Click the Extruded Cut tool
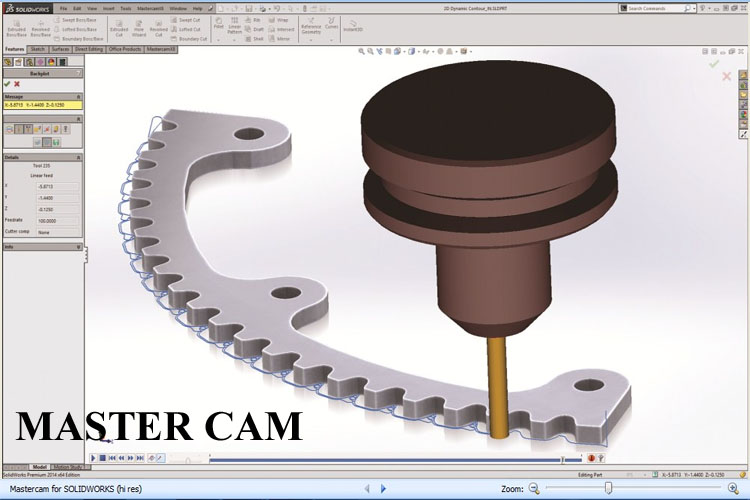750x500 pixels. pos(119,29)
